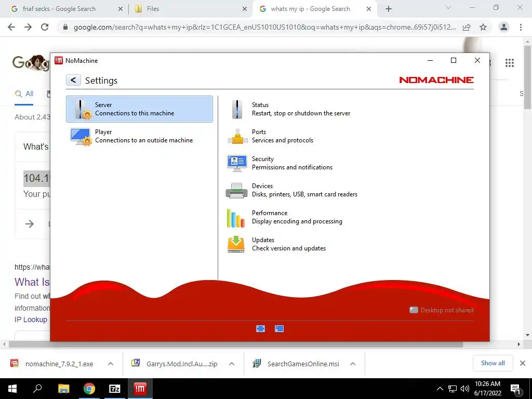
Task: Open network status tray icon
Action: pyautogui.click(x=453, y=389)
